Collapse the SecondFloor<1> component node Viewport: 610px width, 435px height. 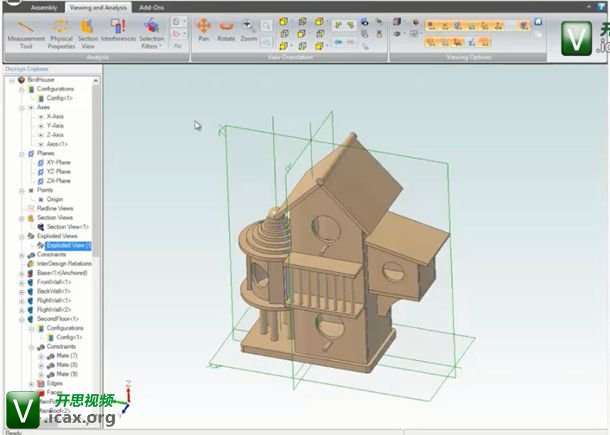(x=21, y=319)
